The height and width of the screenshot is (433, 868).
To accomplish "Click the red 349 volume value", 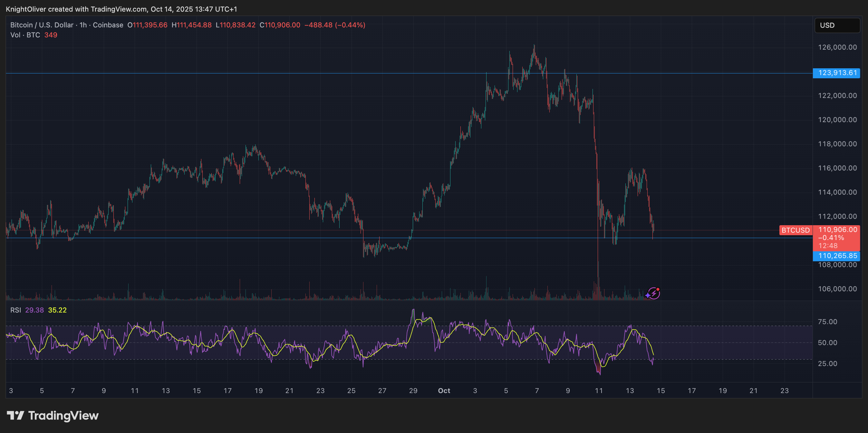I will coord(51,35).
